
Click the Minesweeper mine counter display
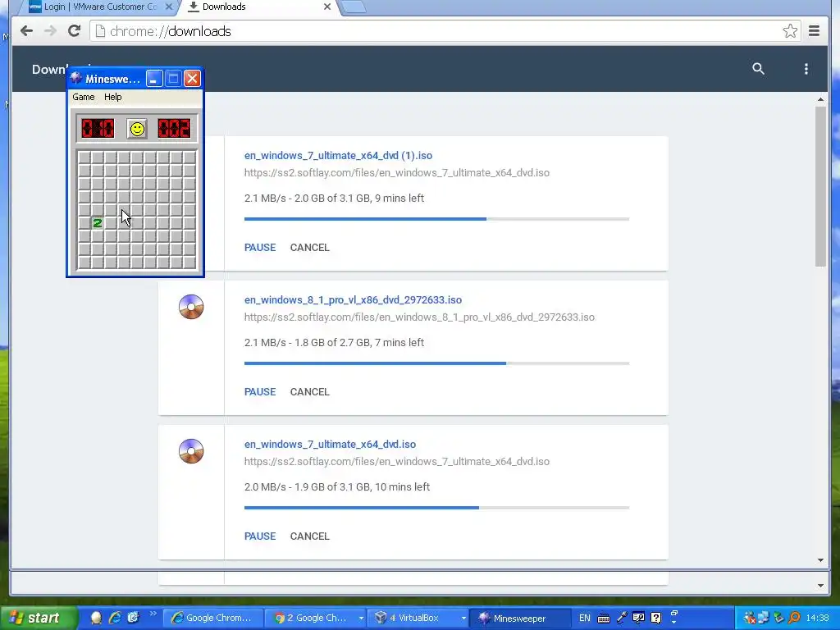pos(98,129)
